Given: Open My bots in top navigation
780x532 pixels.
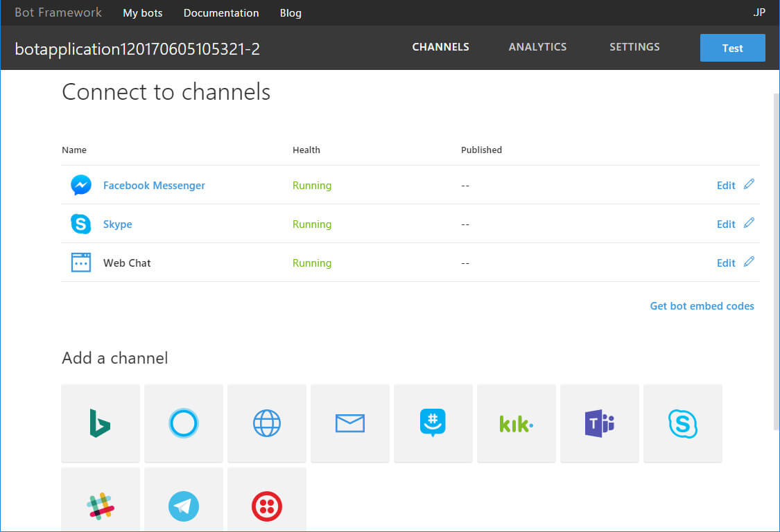Looking at the screenshot, I should (143, 13).
